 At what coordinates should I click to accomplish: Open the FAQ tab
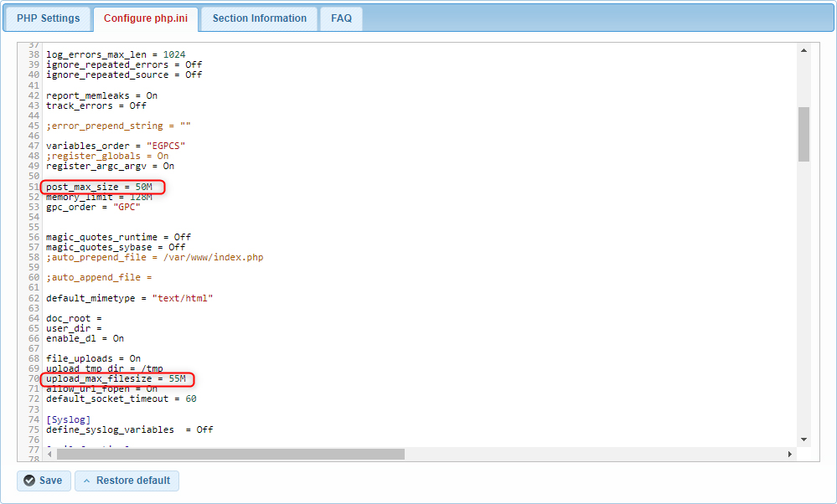[x=341, y=18]
